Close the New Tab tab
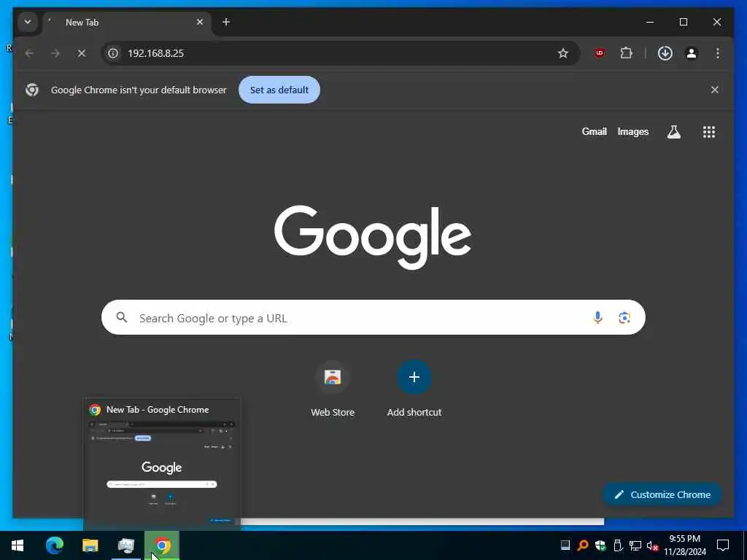The width and height of the screenshot is (747, 560). pyautogui.click(x=200, y=22)
